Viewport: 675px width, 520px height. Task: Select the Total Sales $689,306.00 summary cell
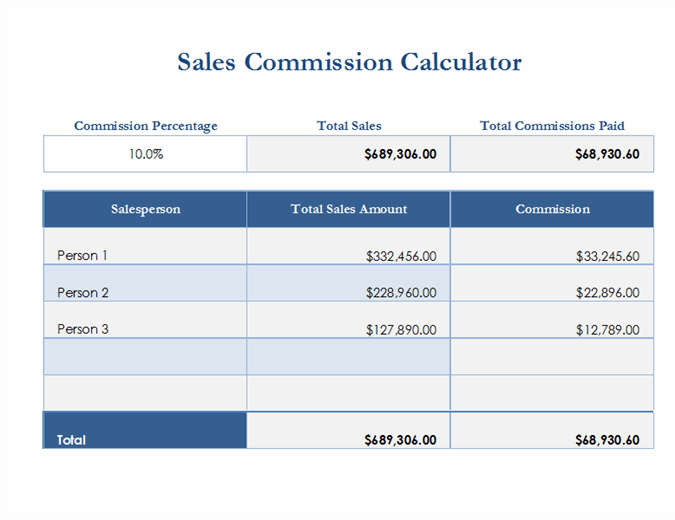348,155
